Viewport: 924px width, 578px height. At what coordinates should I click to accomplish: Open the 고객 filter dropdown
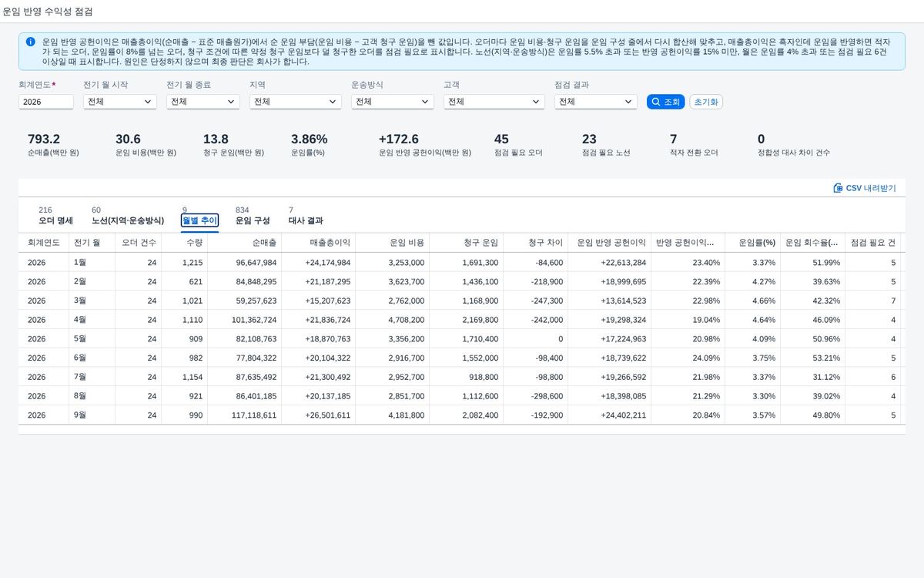(x=494, y=102)
